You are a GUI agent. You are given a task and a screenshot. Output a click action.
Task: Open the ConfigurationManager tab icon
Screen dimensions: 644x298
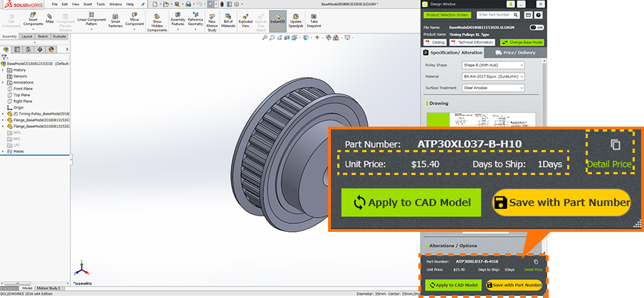tap(28, 49)
